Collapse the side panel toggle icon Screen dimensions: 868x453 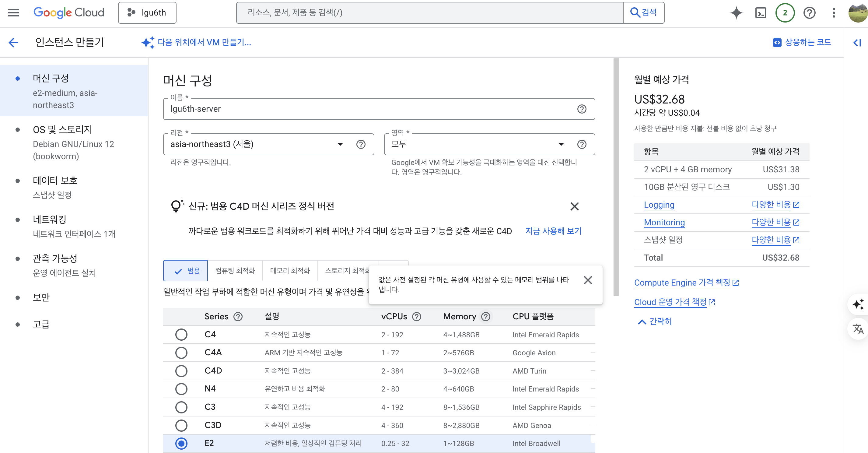857,43
